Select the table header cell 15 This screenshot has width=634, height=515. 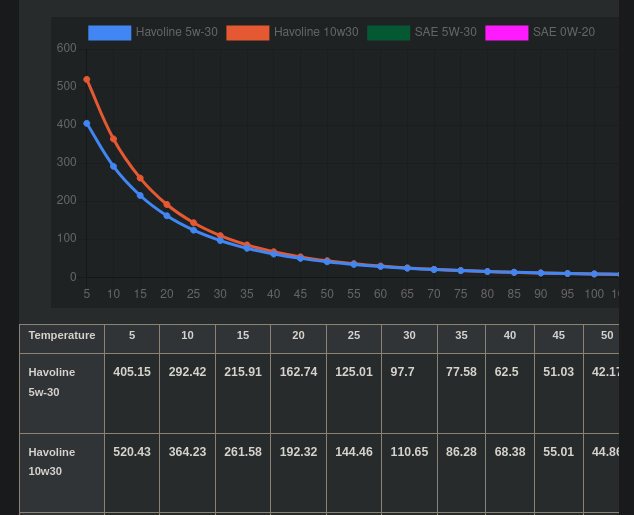[x=243, y=339]
